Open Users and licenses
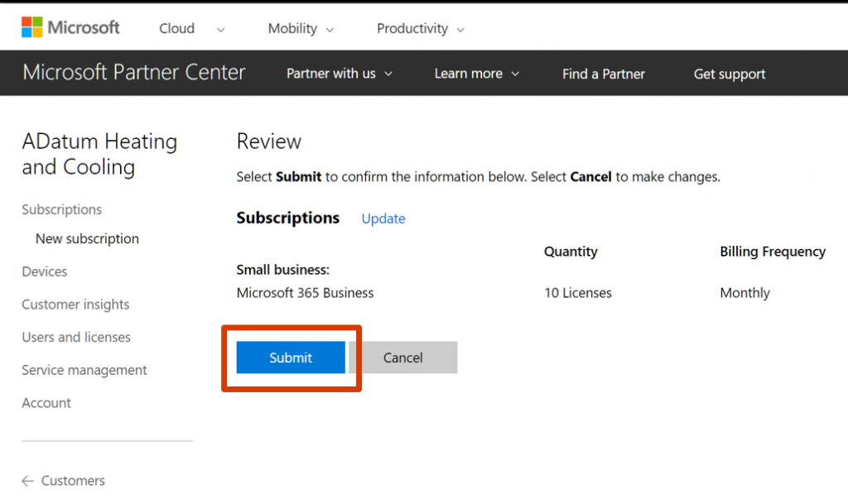 (x=75, y=337)
